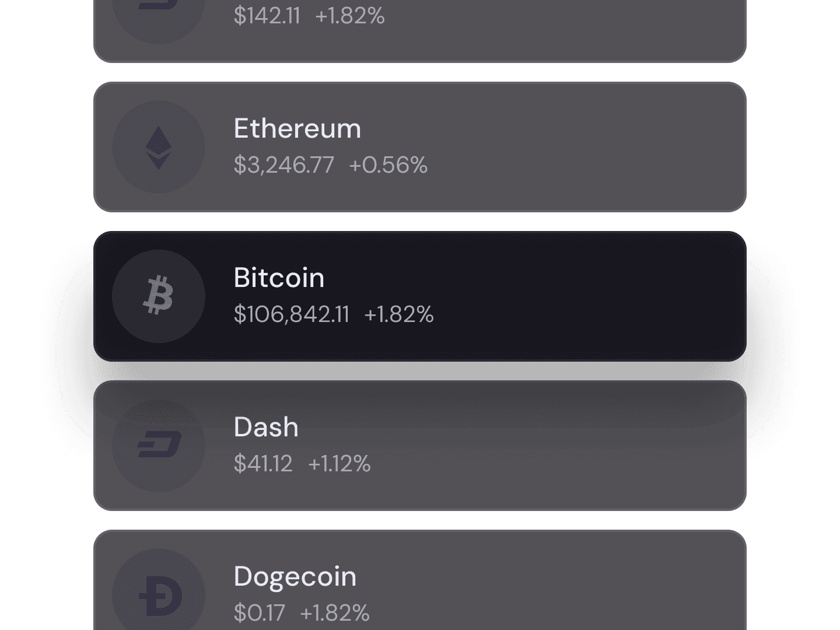Click the +1.82% change beside $142.11
Image resolution: width=840 pixels, height=630 pixels.
click(x=350, y=16)
